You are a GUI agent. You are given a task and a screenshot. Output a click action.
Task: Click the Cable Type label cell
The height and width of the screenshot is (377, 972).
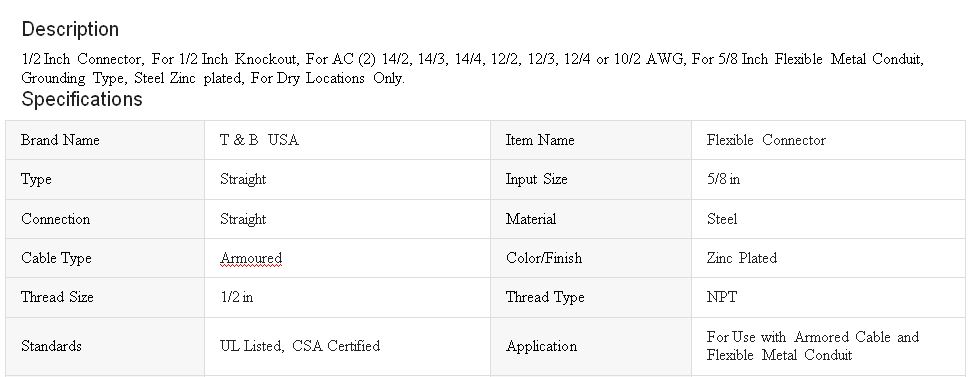pos(105,258)
